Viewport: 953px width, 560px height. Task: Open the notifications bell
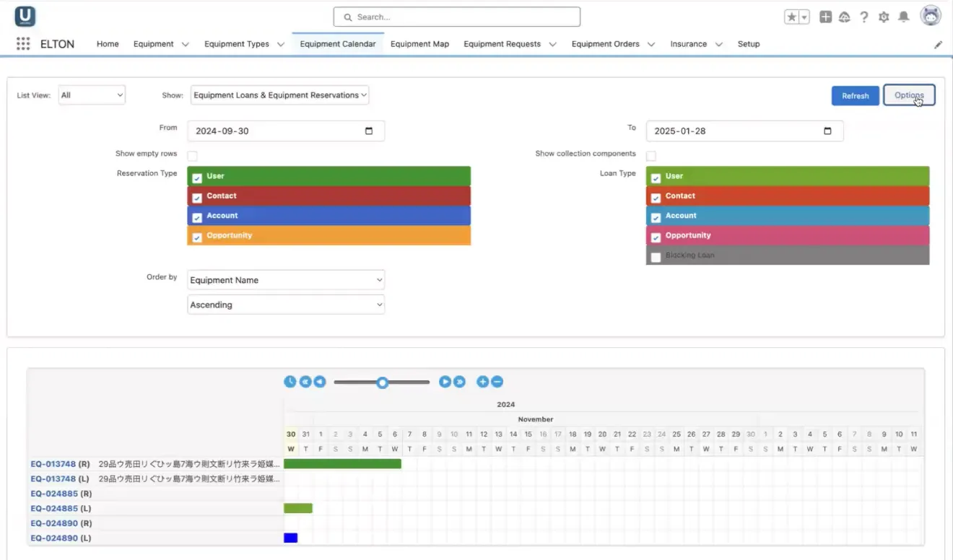point(903,17)
